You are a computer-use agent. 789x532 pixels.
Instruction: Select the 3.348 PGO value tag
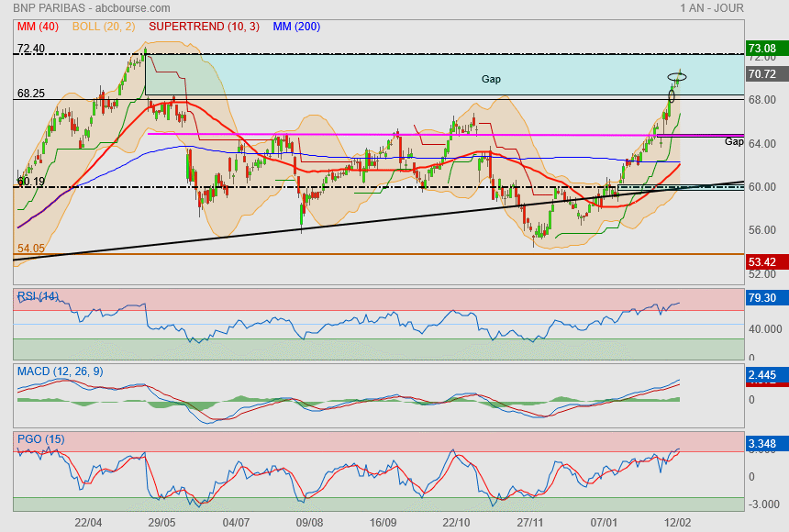762,446
